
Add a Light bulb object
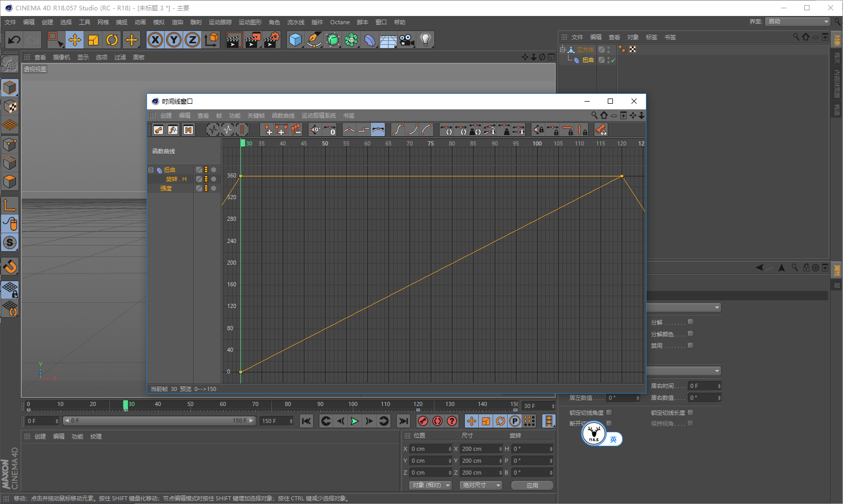[425, 40]
